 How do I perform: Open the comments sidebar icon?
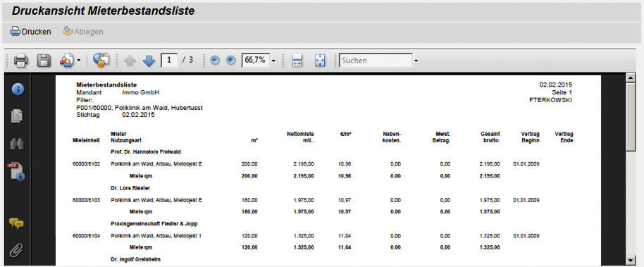(17, 223)
